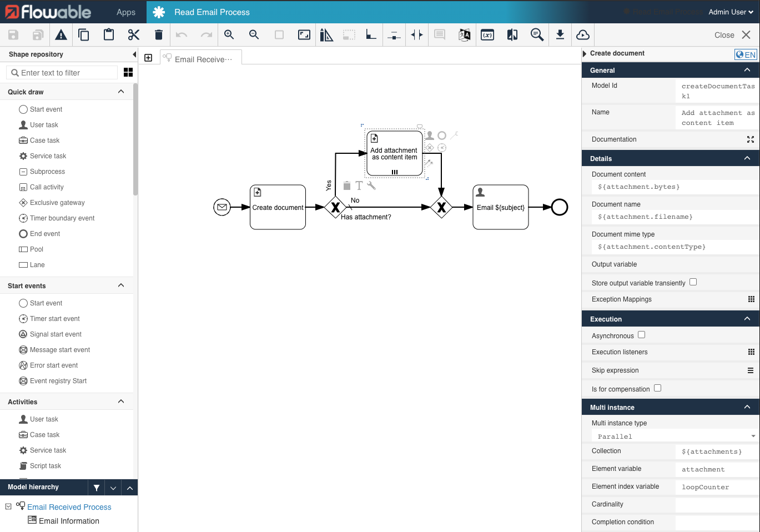Delete selected element via toolbar trash icon
This screenshot has width=760, height=532.
158,34
